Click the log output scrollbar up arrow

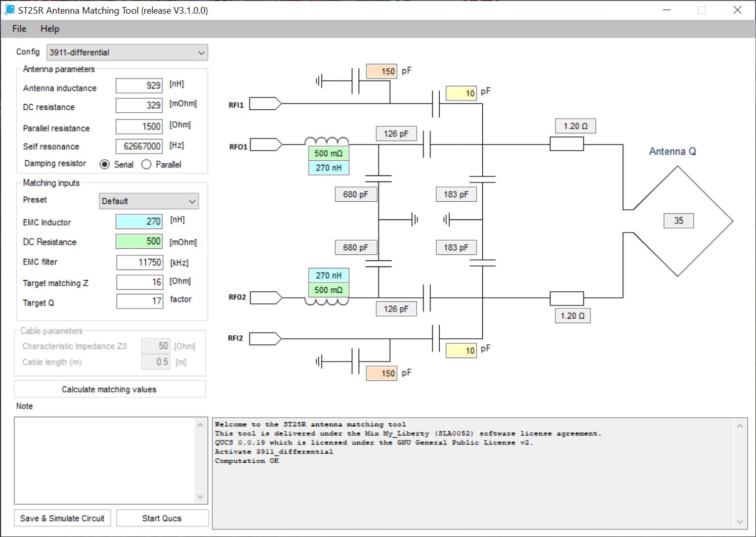(x=740, y=426)
